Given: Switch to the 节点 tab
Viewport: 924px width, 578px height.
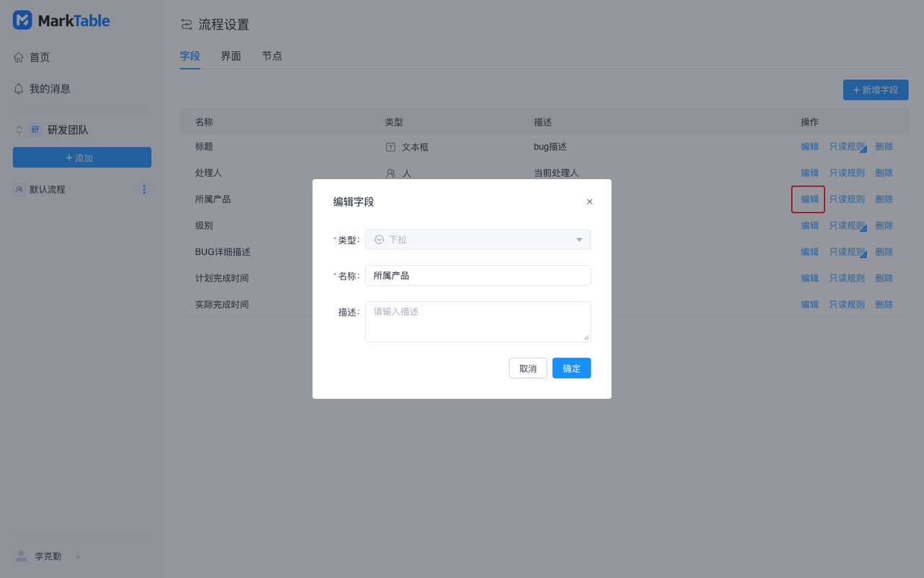Looking at the screenshot, I should (x=272, y=56).
